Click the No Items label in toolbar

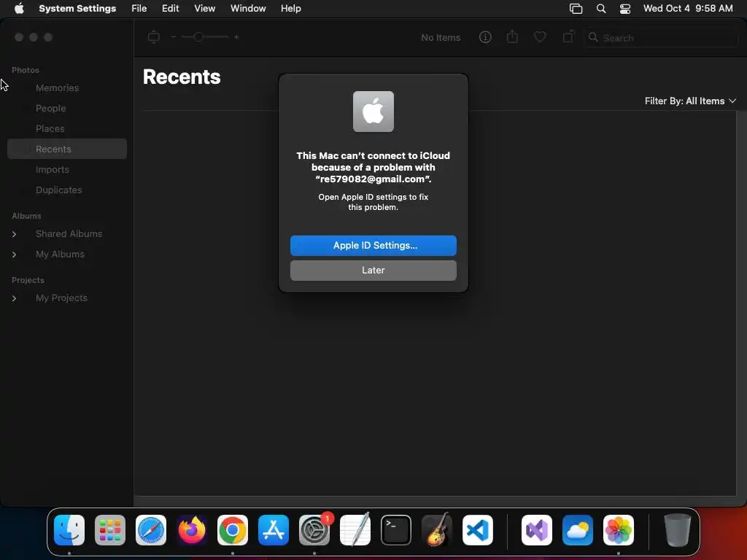click(x=441, y=38)
